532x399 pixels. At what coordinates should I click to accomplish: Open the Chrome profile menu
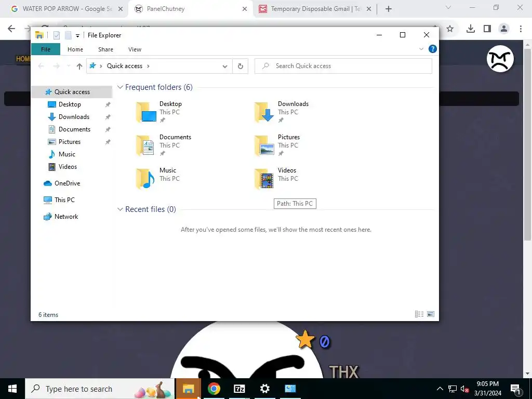click(504, 29)
